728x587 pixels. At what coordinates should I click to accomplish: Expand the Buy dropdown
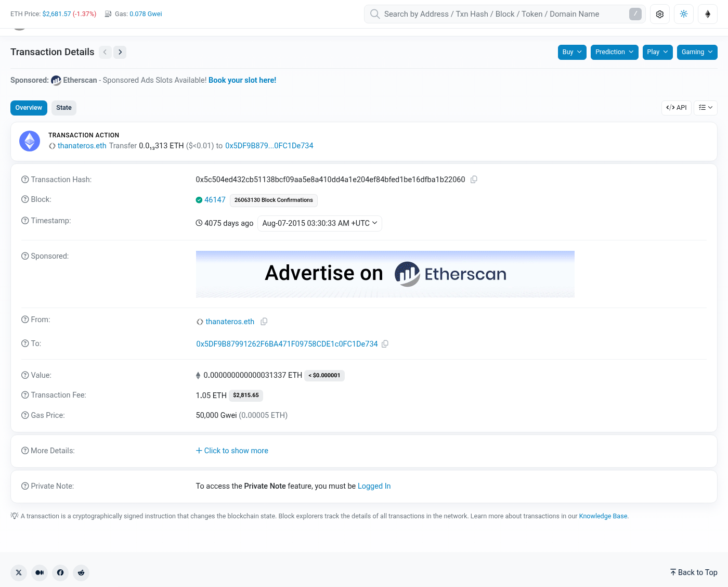(x=572, y=52)
